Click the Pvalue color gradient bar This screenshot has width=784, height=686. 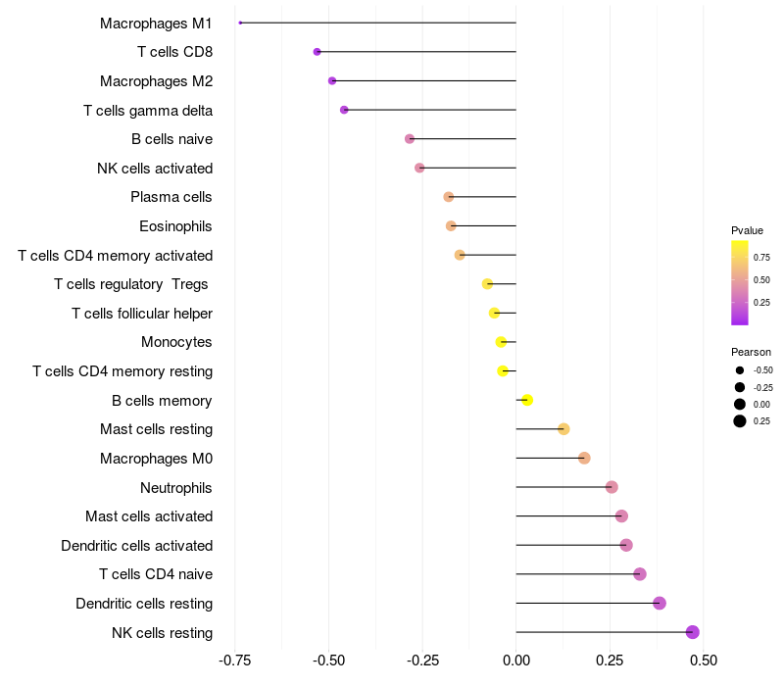pyautogui.click(x=740, y=283)
